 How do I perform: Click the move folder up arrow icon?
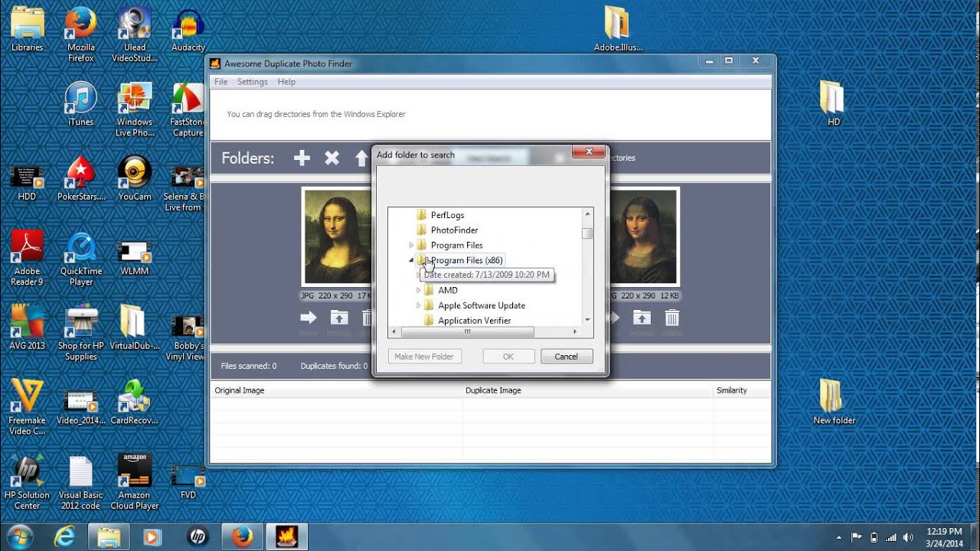point(361,158)
